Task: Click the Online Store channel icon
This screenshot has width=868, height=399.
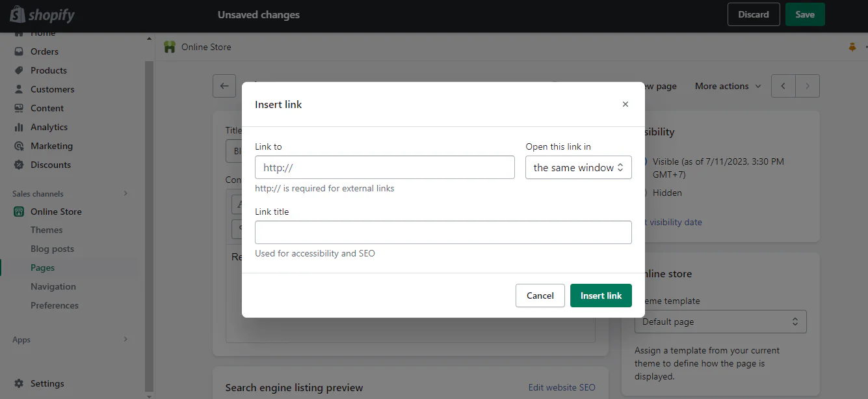Action: [19, 211]
